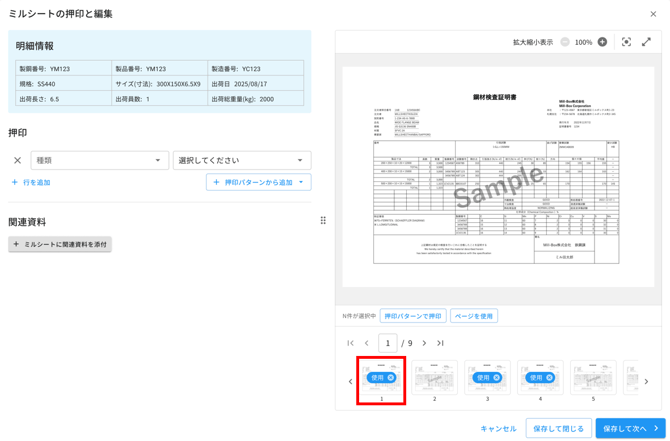The image size is (670, 441).
Task: Remove 使用 tag on page 1 thumbnail
Action: pyautogui.click(x=391, y=378)
